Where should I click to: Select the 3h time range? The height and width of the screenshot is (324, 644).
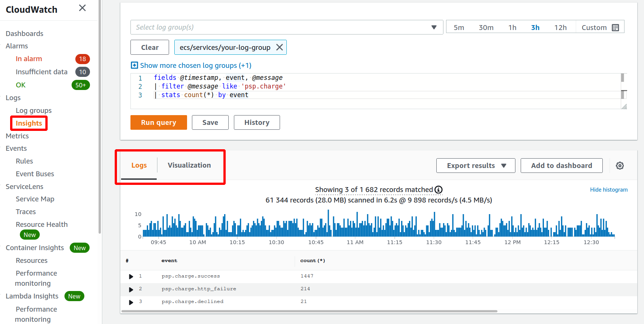(x=535, y=27)
